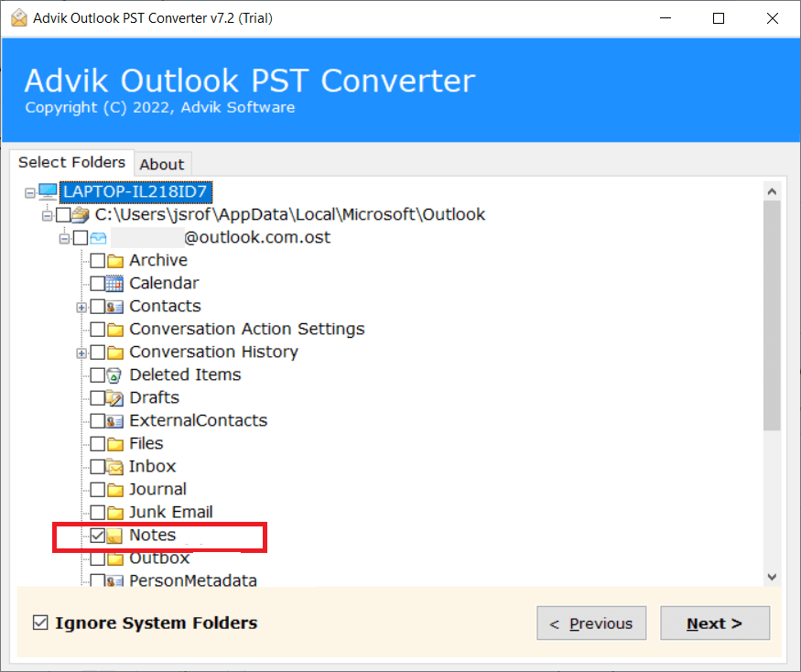This screenshot has height=672, width=801.
Task: Select the Conversation Action Settings label
Action: click(x=247, y=329)
